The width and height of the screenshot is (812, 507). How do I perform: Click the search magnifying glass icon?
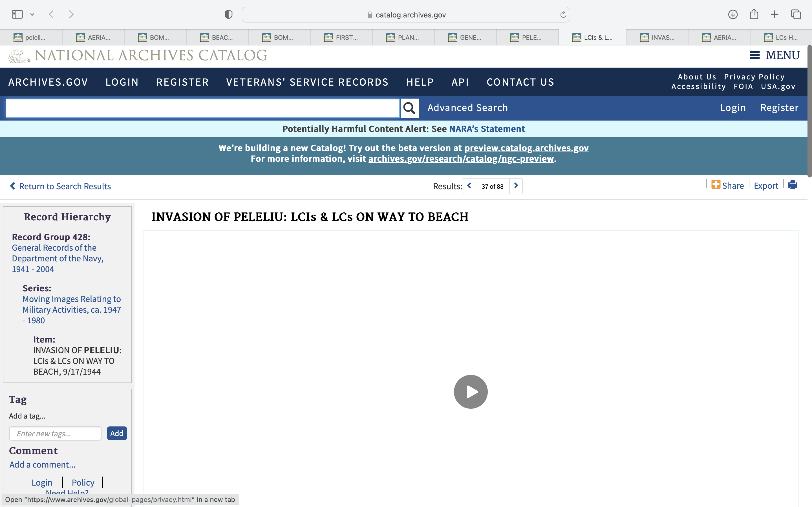pos(409,108)
